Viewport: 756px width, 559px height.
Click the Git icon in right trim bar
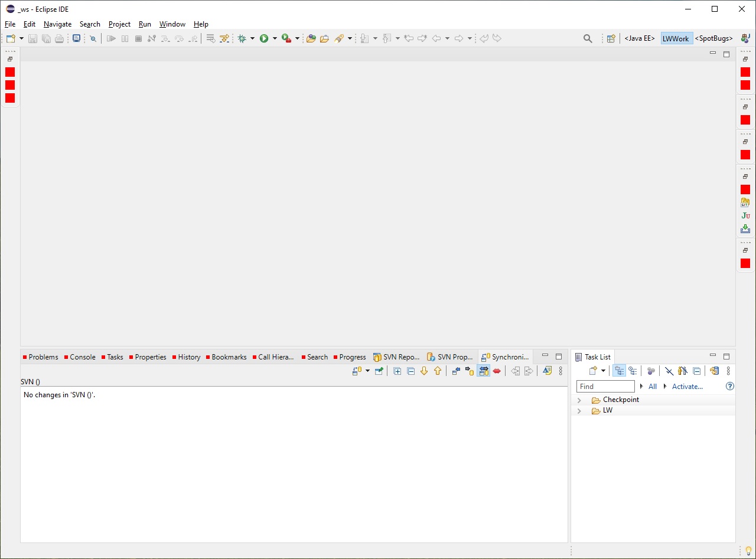[x=745, y=202]
